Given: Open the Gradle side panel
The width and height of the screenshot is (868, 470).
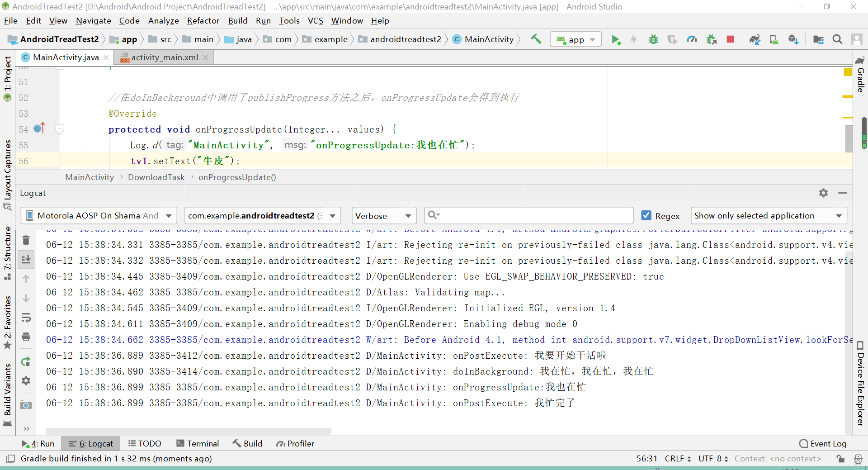Looking at the screenshot, I should coord(860,74).
